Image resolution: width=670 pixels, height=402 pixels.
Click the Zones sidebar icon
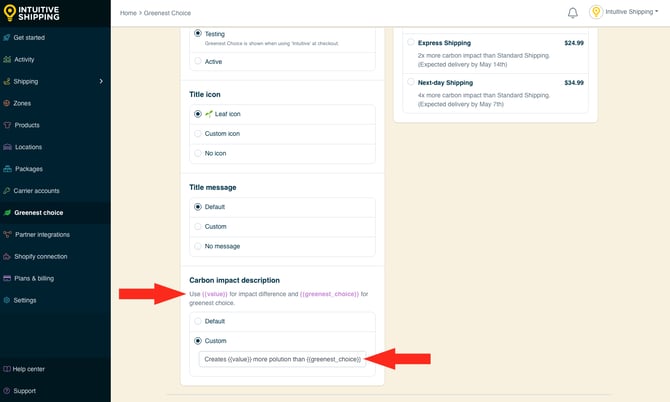click(7, 103)
